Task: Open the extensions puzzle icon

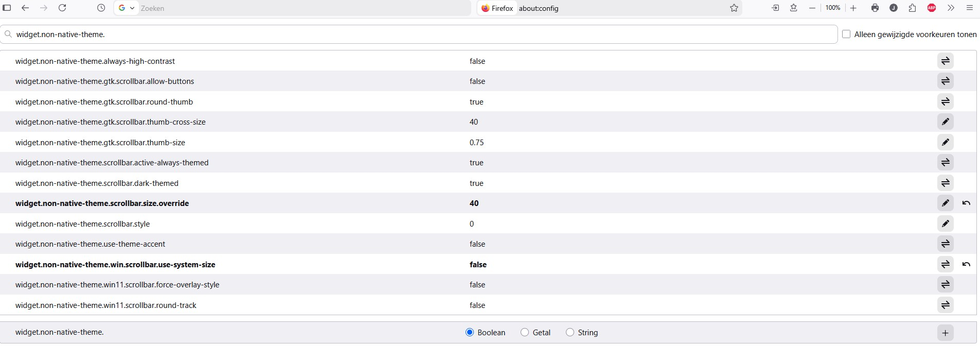Action: [x=913, y=8]
